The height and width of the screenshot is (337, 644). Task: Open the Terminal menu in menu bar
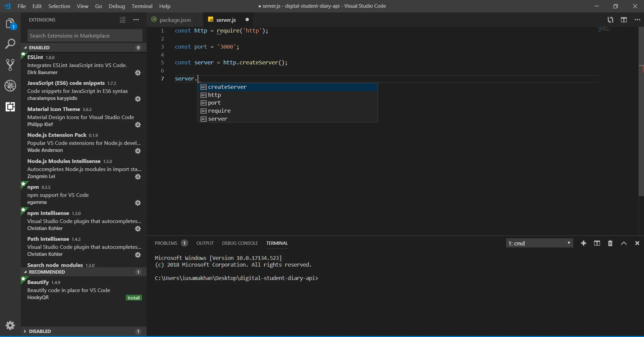pyautogui.click(x=142, y=6)
